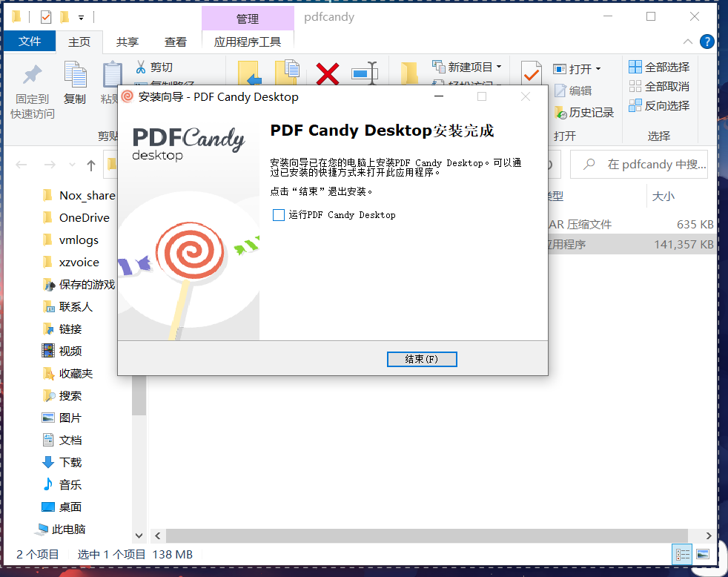728x577 pixels.
Task: Click 全部取消 select none
Action: 659,87
